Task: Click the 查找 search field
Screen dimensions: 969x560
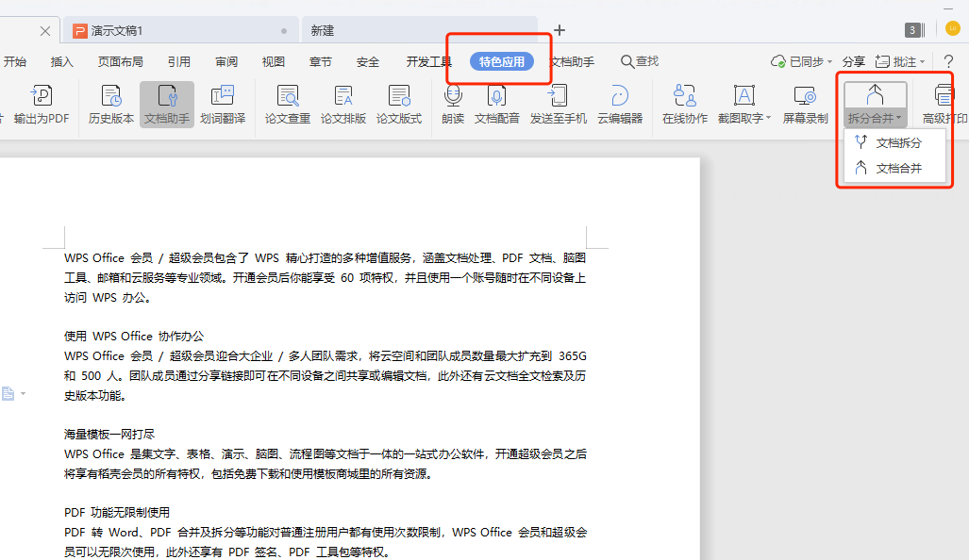Action: (x=640, y=62)
